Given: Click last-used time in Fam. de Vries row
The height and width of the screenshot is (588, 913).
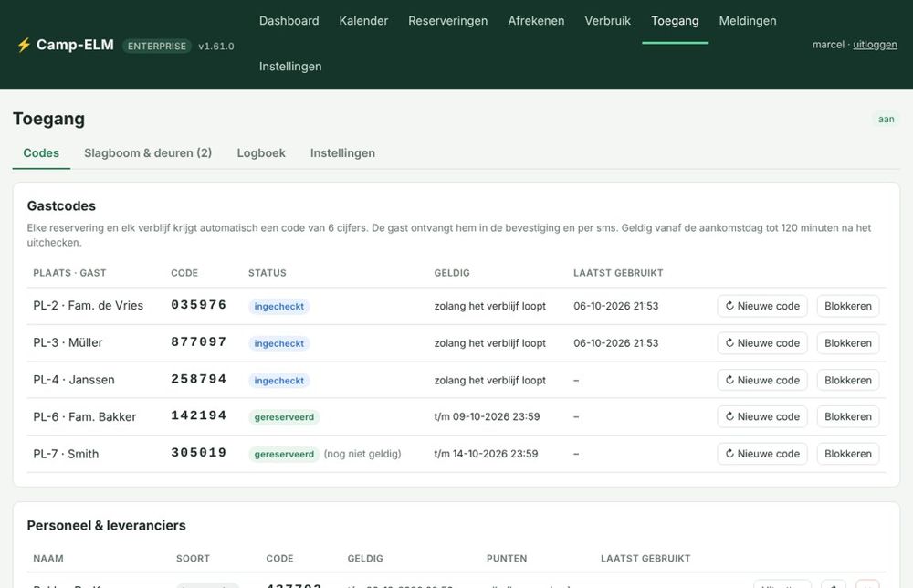Looking at the screenshot, I should [x=616, y=306].
